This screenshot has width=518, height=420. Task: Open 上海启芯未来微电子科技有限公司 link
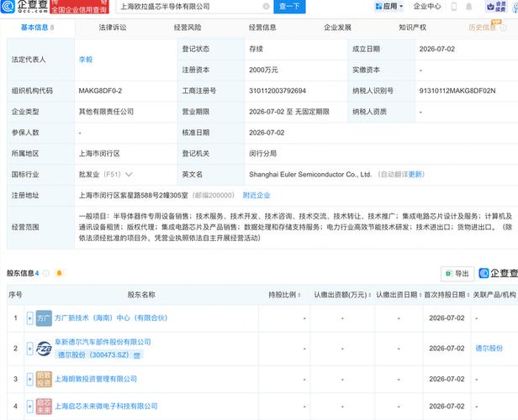tap(106, 407)
